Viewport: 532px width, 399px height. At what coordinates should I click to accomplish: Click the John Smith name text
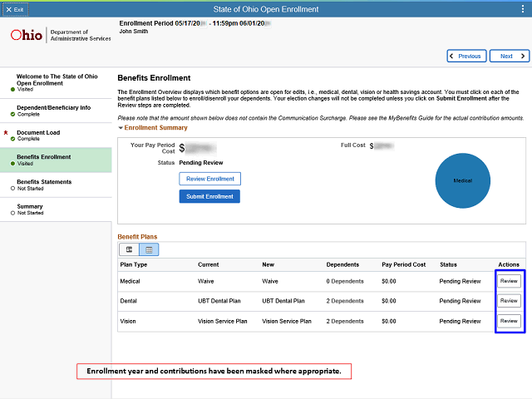pos(134,32)
